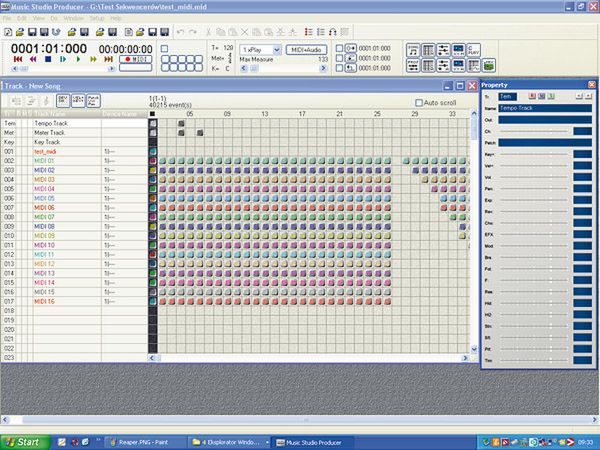Select the Tempo Track row
Image resolution: width=600 pixels, height=450 pixels.
[74, 123]
